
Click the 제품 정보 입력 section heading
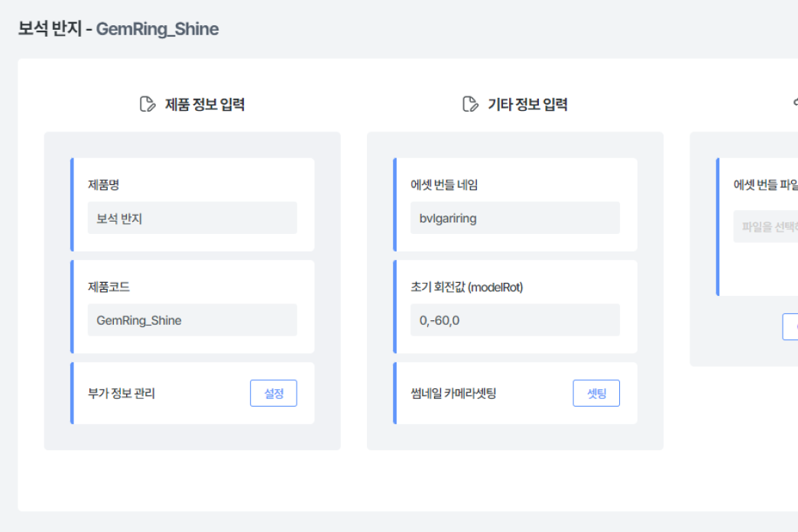point(205,105)
